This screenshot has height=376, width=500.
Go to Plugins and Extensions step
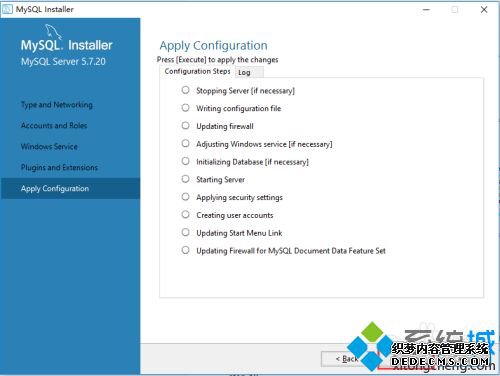pos(59,167)
